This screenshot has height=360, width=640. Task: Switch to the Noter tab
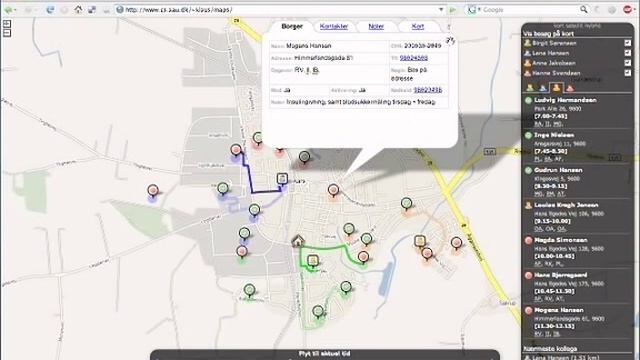tap(376, 27)
